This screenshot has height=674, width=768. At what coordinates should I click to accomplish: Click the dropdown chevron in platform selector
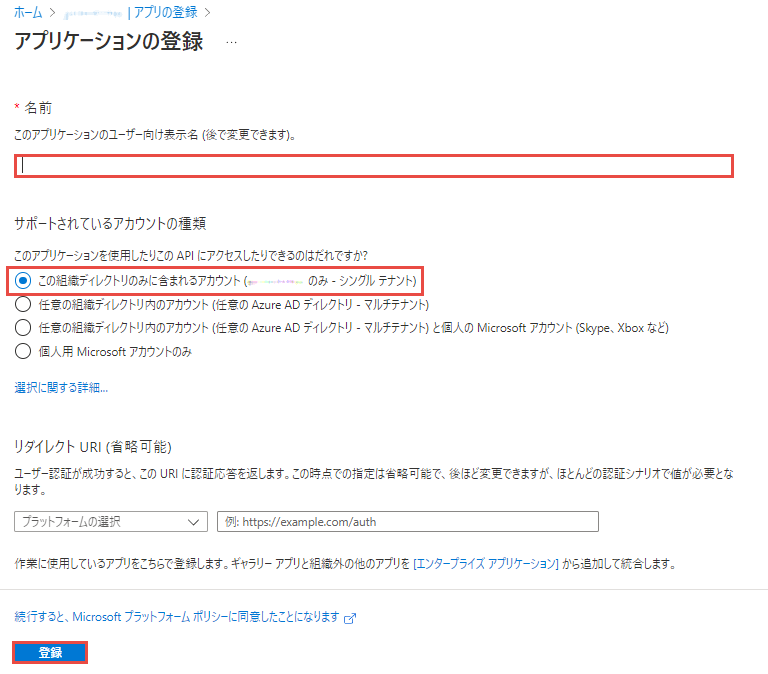tap(194, 521)
